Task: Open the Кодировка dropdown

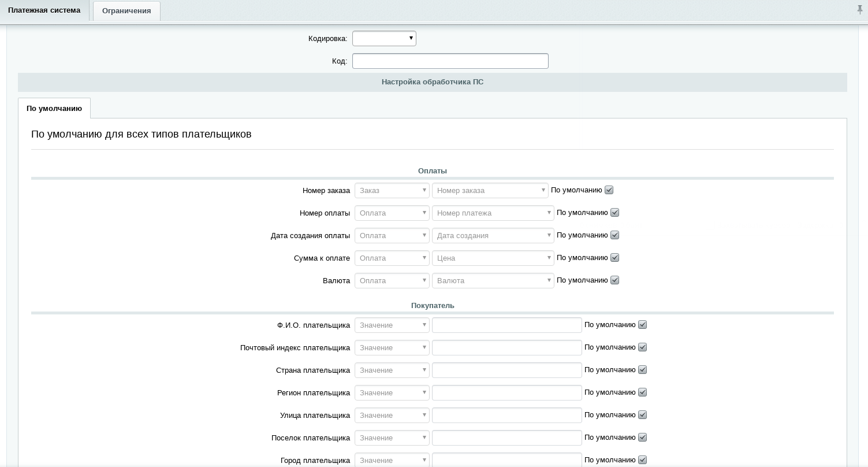Action: 384,38
